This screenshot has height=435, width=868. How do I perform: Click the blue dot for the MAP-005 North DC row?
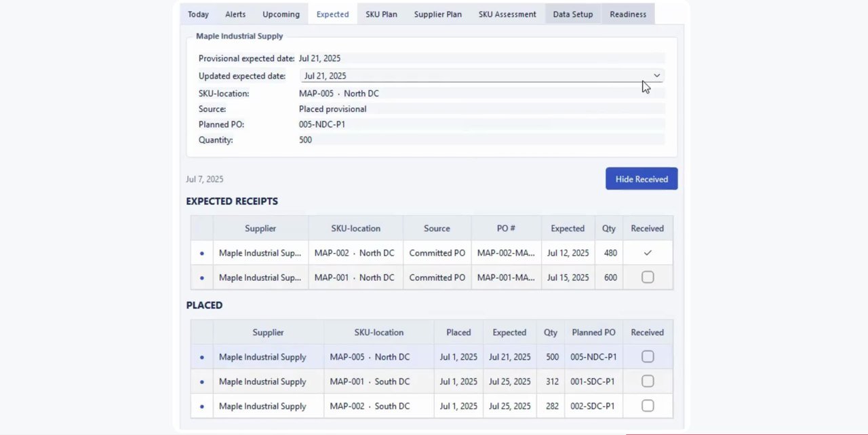(202, 357)
